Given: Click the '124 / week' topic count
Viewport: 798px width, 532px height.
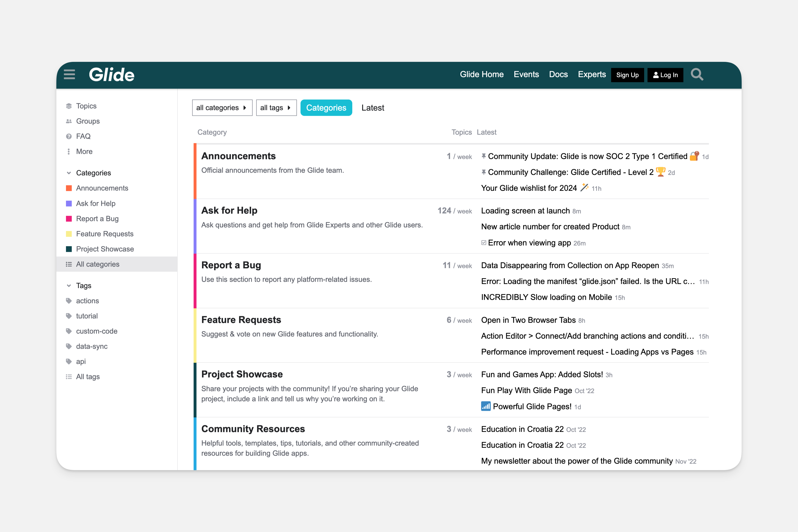Looking at the screenshot, I should 454,211.
